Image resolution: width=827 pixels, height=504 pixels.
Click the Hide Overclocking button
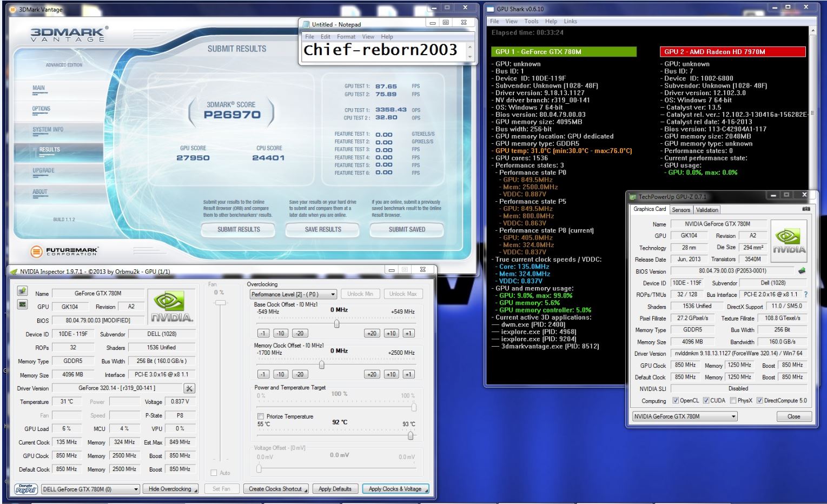coord(170,489)
